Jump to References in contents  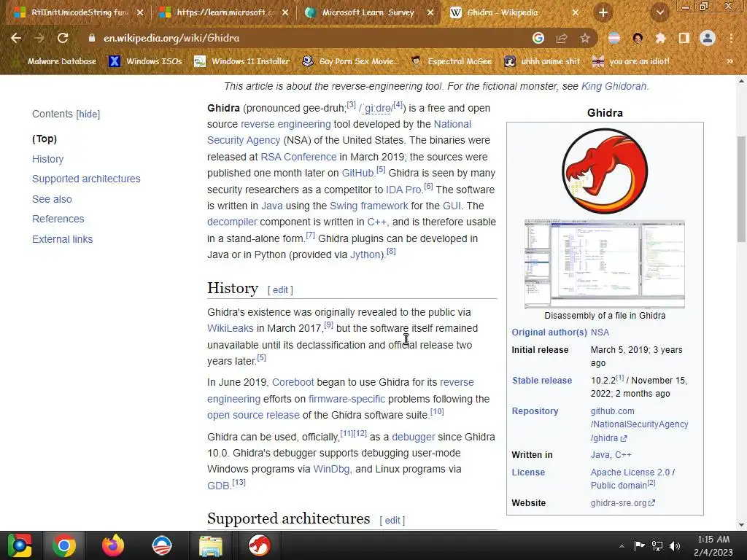click(x=58, y=219)
